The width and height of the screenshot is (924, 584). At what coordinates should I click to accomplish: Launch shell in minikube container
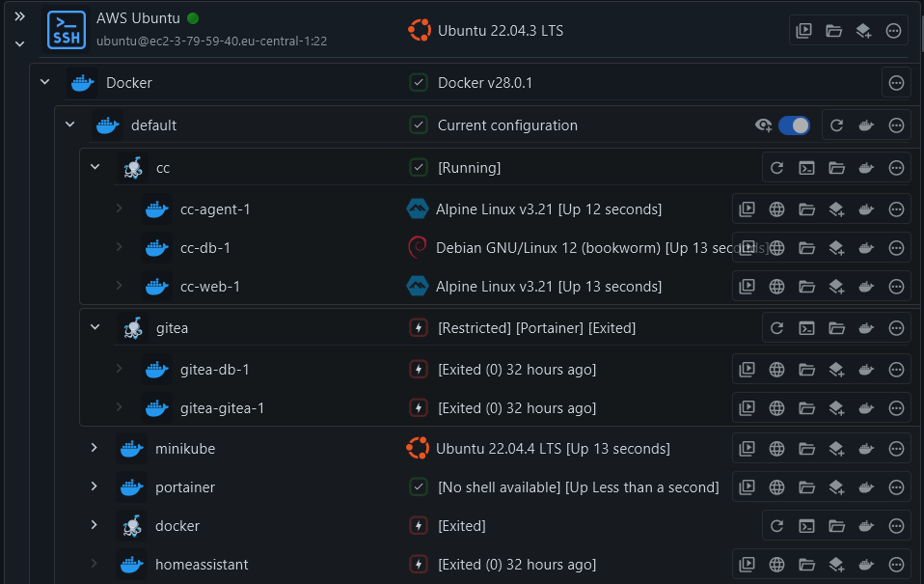pos(747,449)
